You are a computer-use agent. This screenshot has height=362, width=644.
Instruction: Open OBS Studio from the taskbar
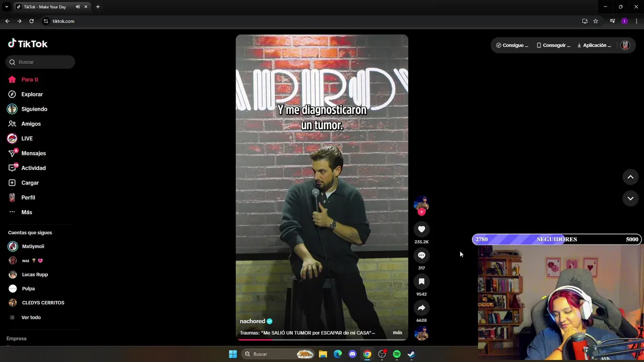pos(382,354)
